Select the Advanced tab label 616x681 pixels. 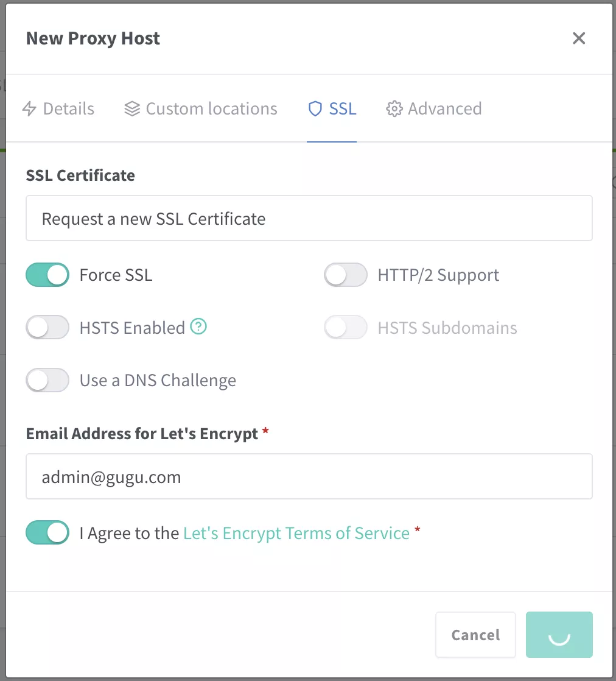444,109
